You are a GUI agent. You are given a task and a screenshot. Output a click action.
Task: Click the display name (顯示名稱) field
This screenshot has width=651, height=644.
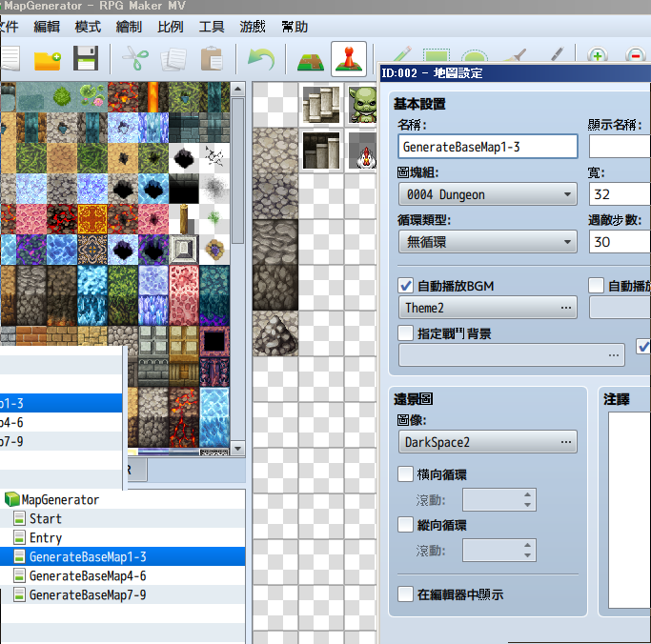tap(620, 146)
